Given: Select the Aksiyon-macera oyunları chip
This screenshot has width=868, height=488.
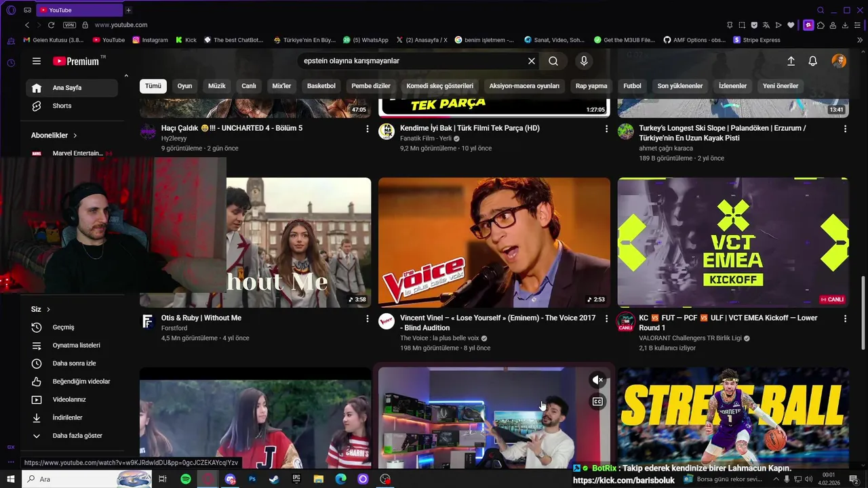Looking at the screenshot, I should [x=524, y=86].
